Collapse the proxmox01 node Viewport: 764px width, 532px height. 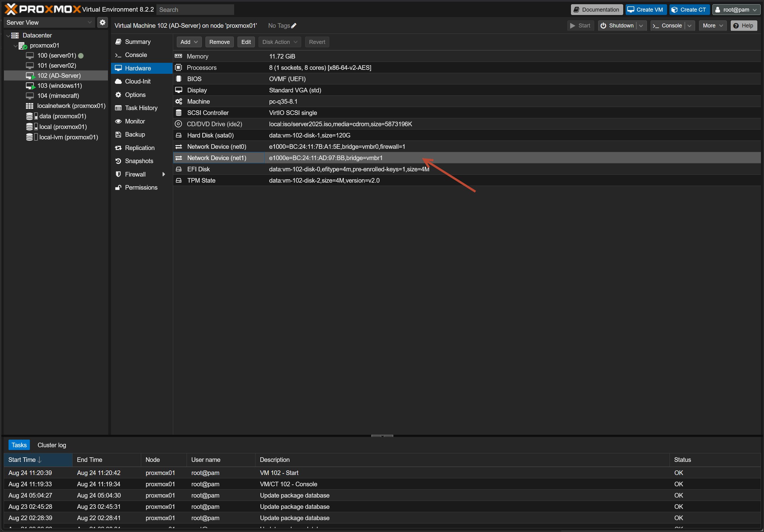coord(15,46)
